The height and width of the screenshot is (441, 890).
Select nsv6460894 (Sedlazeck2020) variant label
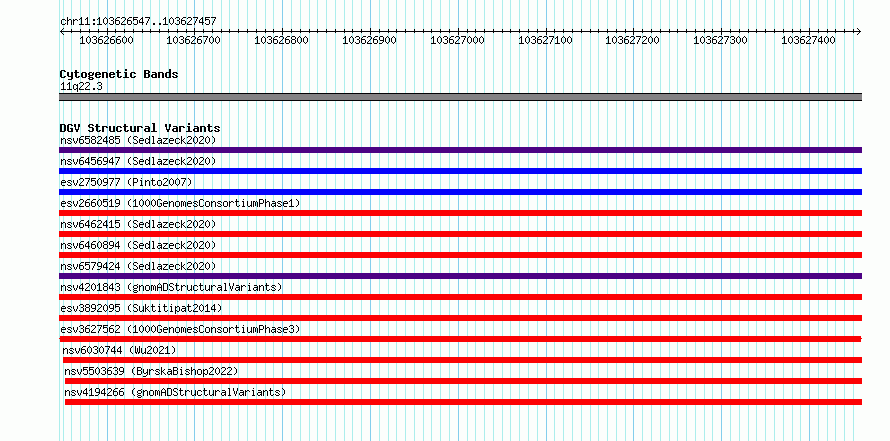(x=138, y=245)
